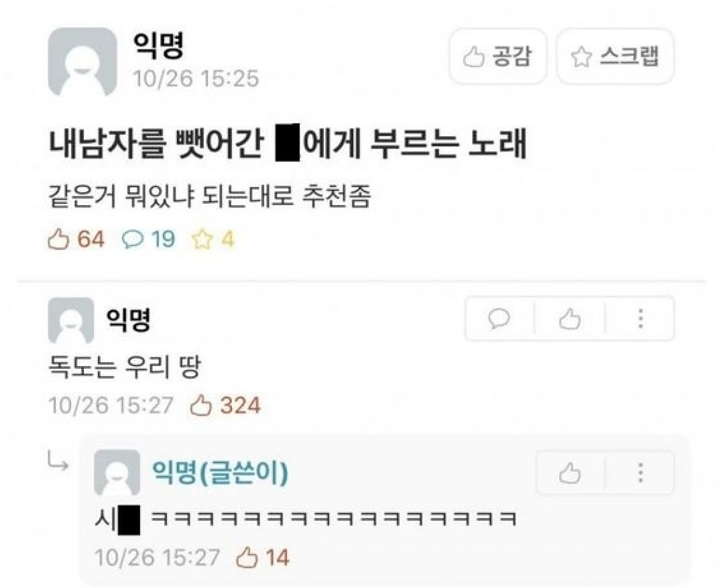This screenshot has height=588, width=724.
Task: Click the 324 likes count on comment
Action: pyautogui.click(x=225, y=406)
